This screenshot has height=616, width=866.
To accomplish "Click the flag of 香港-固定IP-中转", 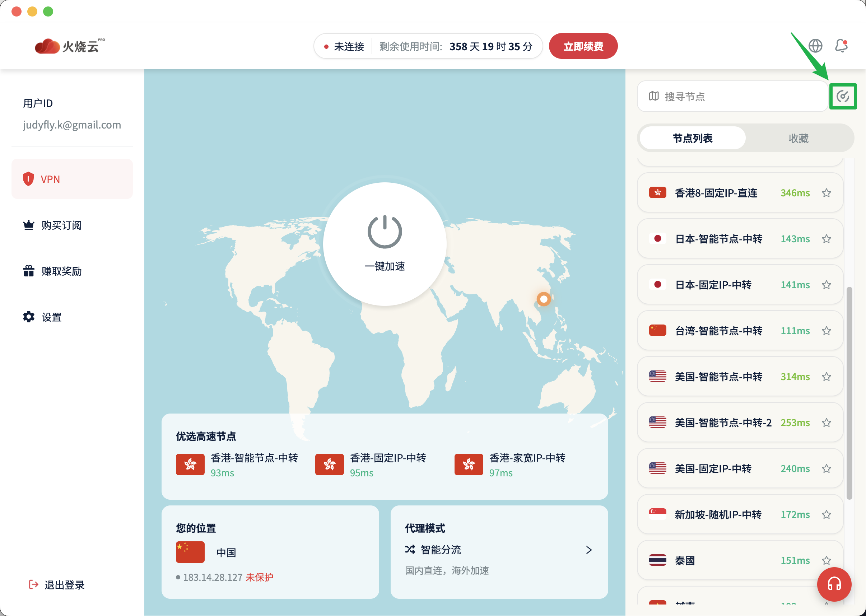I will 329,464.
